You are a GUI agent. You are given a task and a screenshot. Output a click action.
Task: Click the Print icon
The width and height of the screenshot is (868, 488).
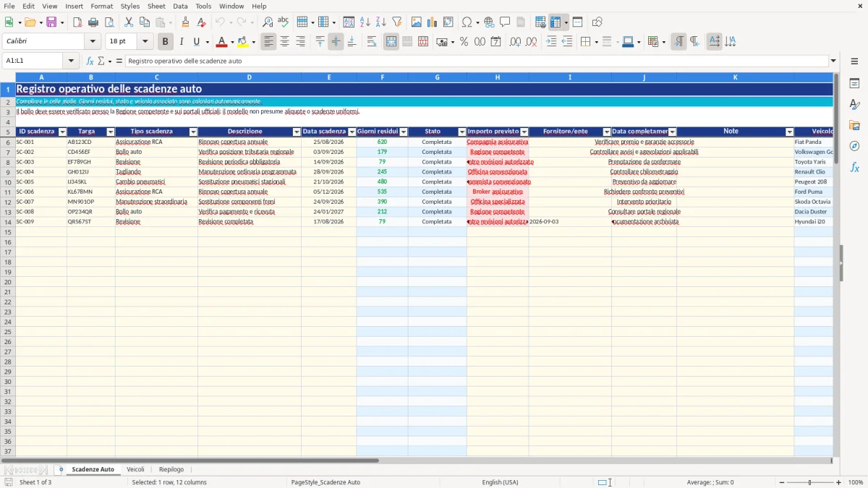tap(93, 22)
